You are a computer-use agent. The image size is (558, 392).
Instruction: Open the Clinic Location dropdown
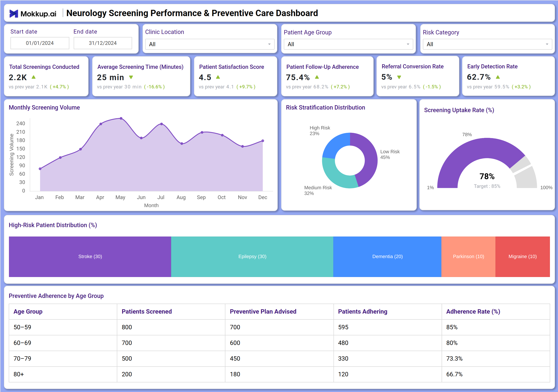pos(210,44)
